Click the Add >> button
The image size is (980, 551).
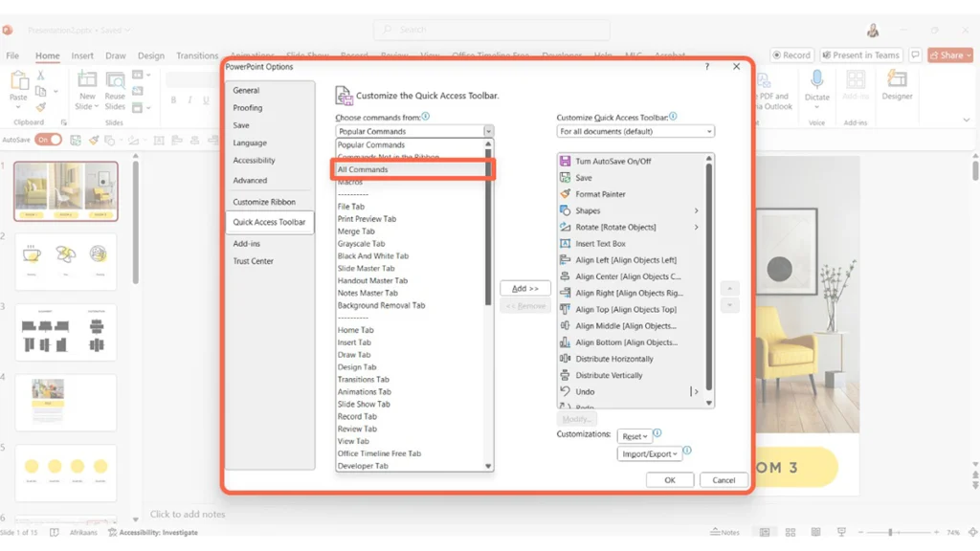(525, 288)
